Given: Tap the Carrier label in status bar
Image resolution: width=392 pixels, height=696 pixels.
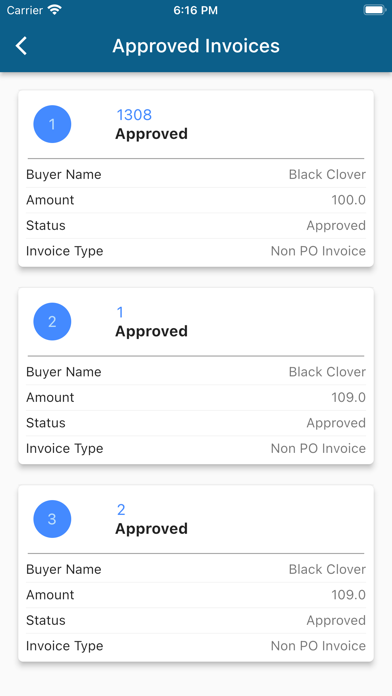Looking at the screenshot, I should pos(25,10).
